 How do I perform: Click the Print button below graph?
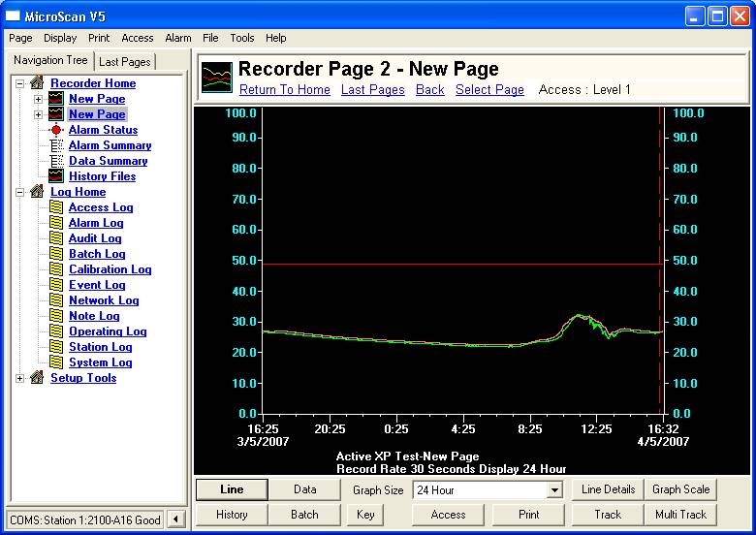pyautogui.click(x=529, y=515)
